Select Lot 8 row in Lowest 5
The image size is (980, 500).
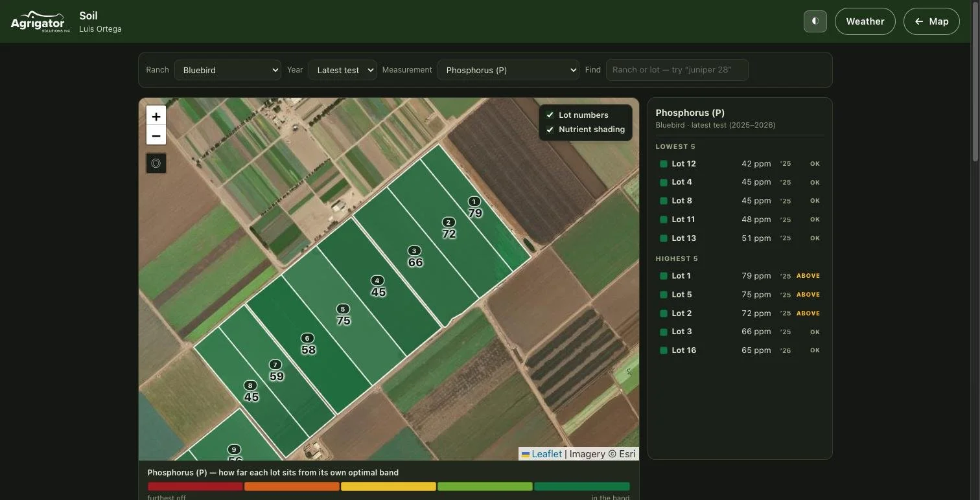(740, 201)
